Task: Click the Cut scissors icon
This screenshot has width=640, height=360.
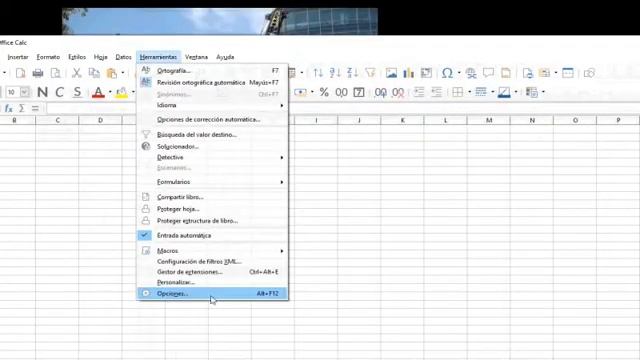Action: coord(76,73)
